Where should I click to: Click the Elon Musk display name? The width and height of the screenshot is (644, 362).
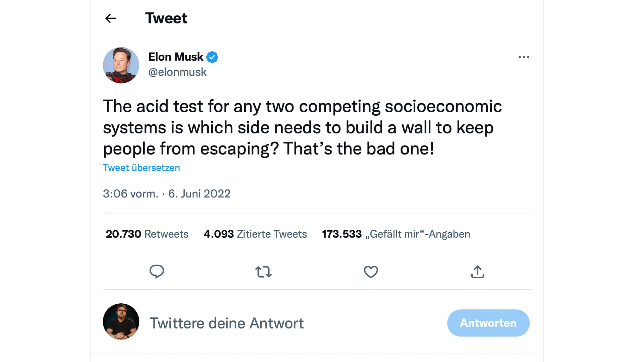pos(176,57)
